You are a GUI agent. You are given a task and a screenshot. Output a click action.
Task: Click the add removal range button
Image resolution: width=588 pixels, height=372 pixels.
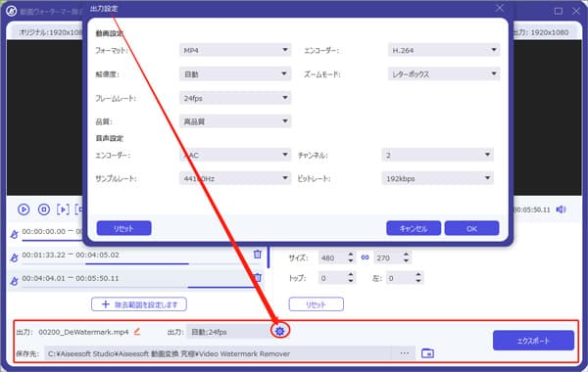pos(139,304)
